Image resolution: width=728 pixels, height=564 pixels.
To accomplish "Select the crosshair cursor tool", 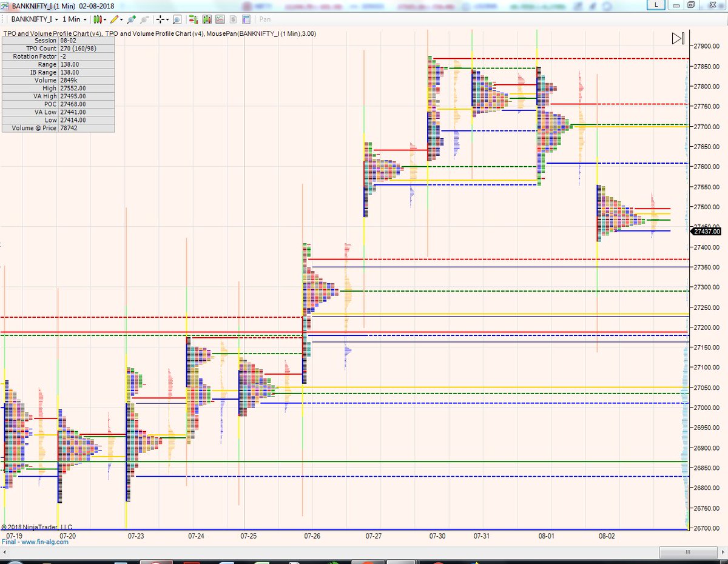I will coord(160,19).
